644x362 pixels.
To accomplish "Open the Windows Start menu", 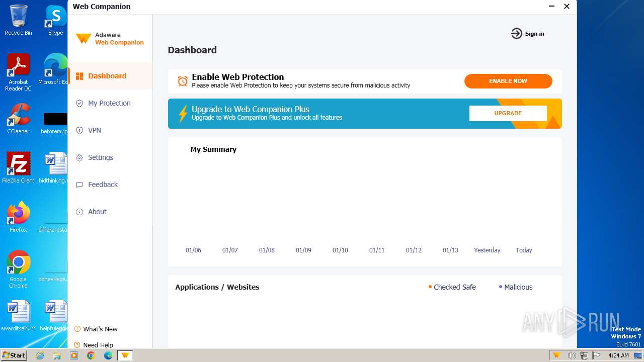I will click(x=14, y=355).
